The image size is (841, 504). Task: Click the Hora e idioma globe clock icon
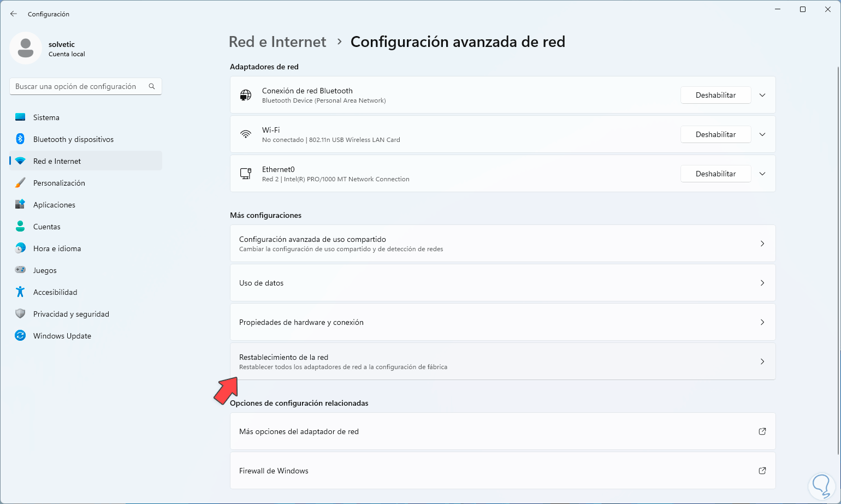coord(20,248)
